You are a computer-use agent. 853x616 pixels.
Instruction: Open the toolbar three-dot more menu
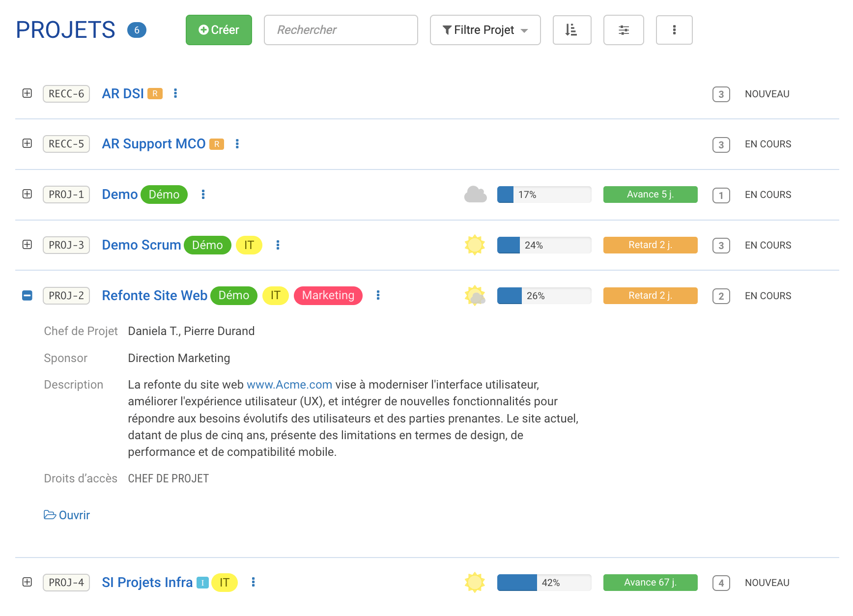[x=674, y=30]
